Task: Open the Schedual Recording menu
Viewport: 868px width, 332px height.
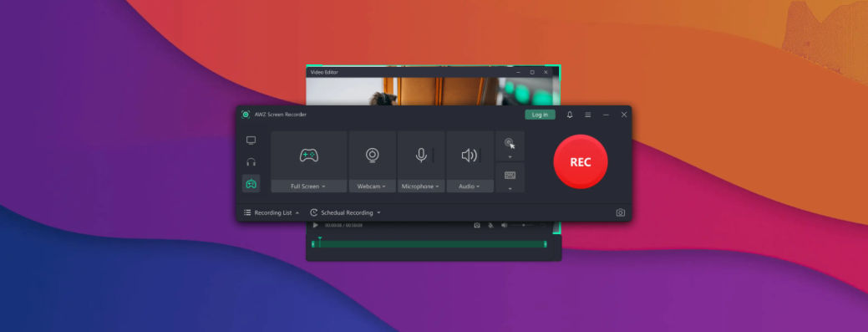Action: point(345,212)
